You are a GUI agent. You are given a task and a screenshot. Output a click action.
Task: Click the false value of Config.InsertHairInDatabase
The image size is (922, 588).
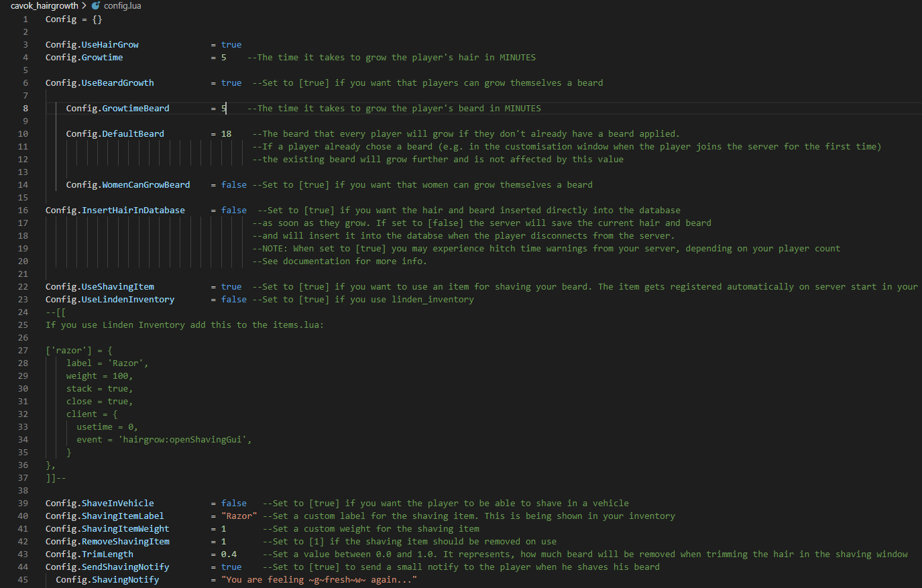pyautogui.click(x=234, y=210)
